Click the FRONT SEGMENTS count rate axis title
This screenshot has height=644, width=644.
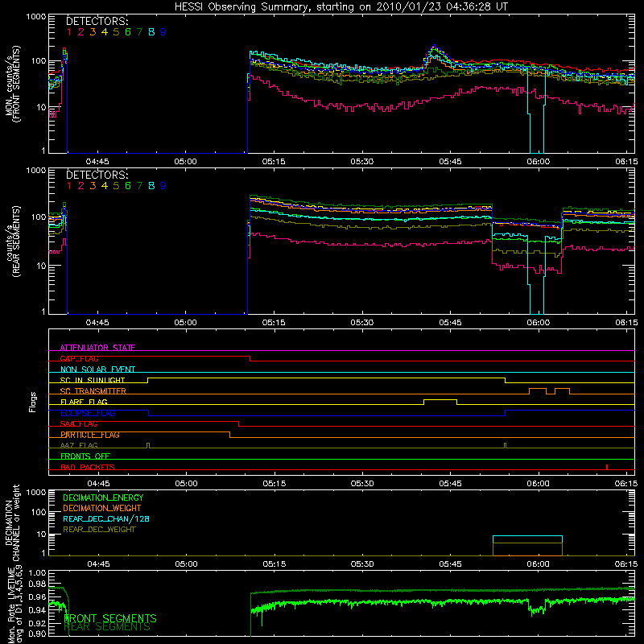pos(12,84)
